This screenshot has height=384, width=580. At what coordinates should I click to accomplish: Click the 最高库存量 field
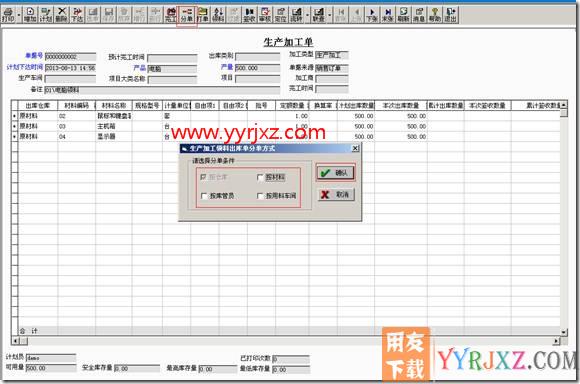[218, 369]
